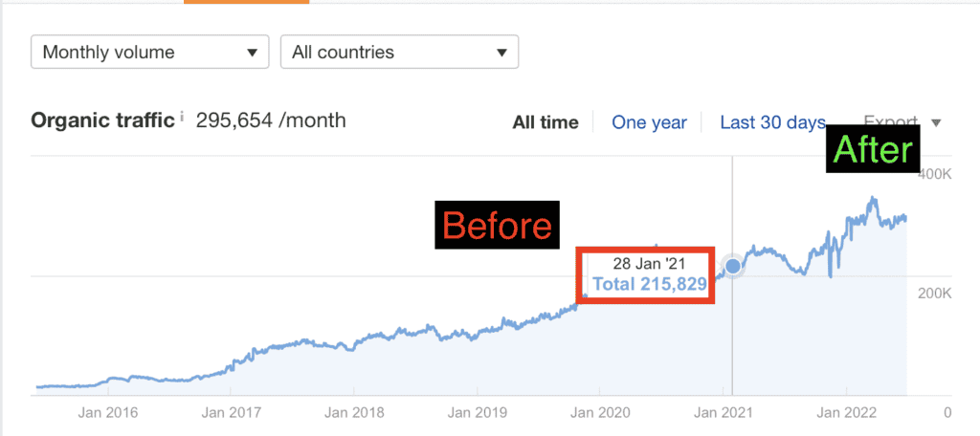The image size is (980, 436).
Task: Click the Jan 2016 axis label
Action: [107, 413]
